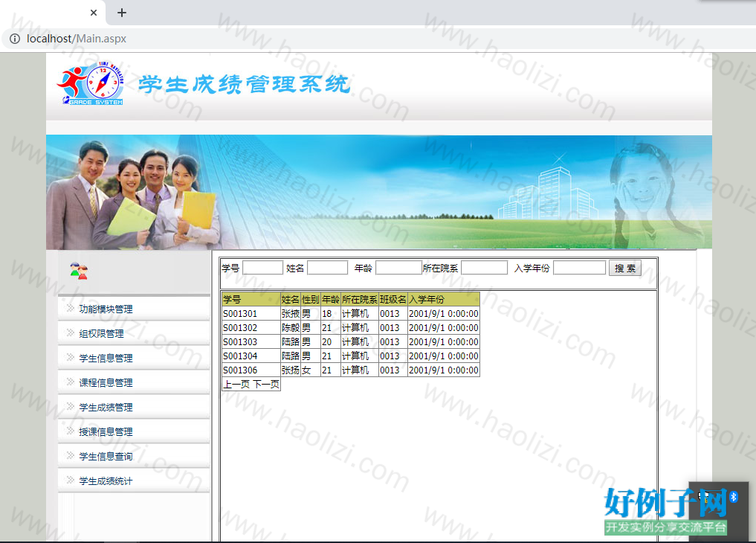Click the 年龄 search input field
Screen dimensions: 756x543
coord(398,268)
